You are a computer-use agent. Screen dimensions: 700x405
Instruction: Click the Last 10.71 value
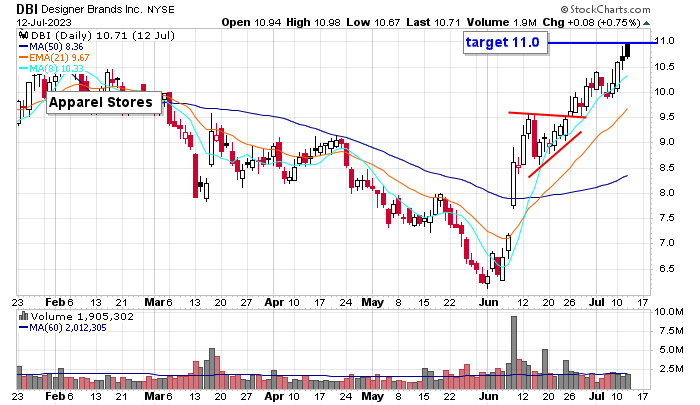point(433,22)
